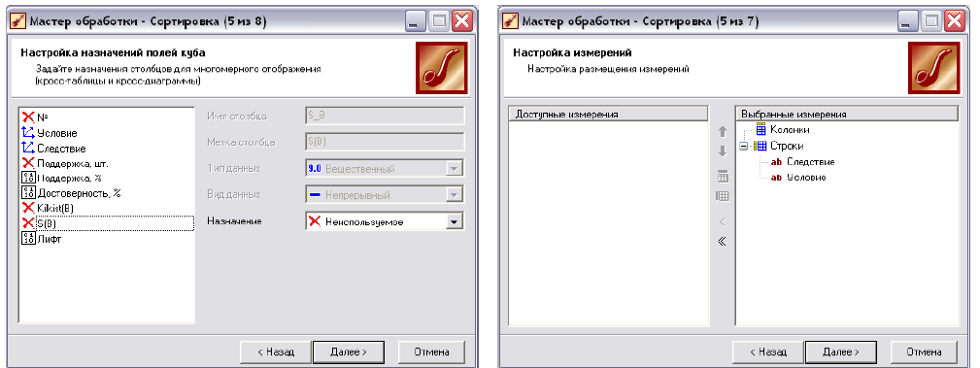Click the fact icon beside Достоверность, %
This screenshot has width=980, height=368.
(28, 193)
